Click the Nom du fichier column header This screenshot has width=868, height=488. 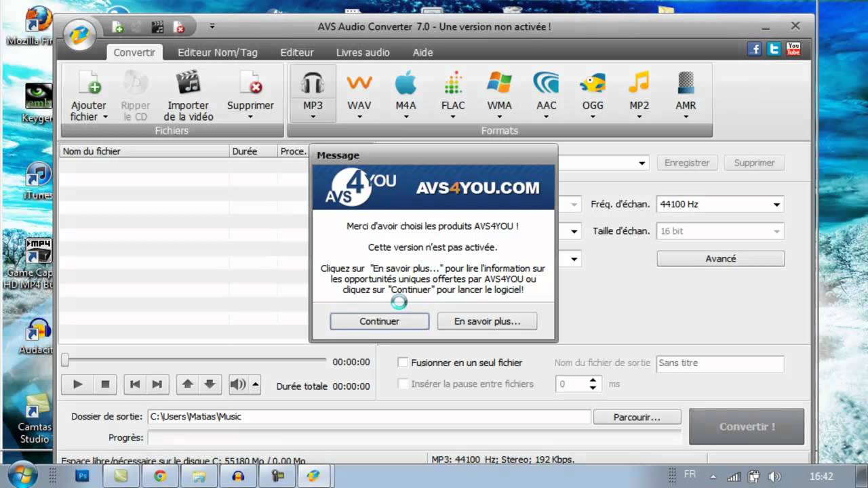(144, 151)
